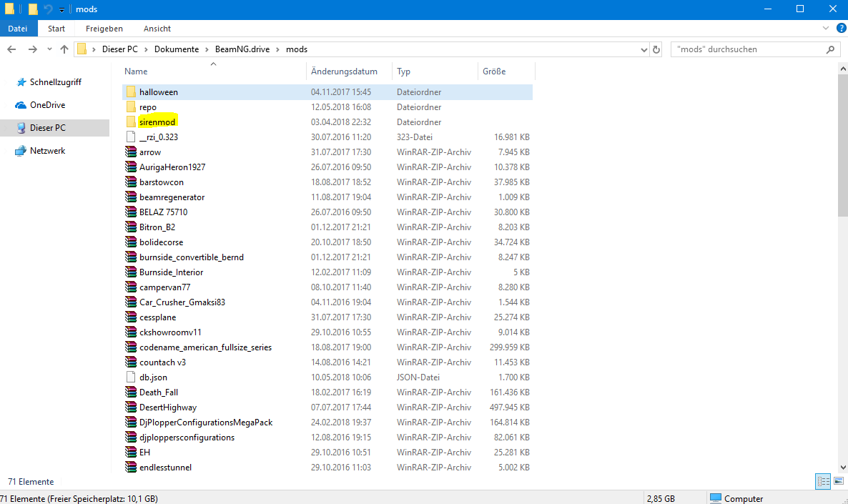The width and height of the screenshot is (848, 504).
Task: Switch to details view layout
Action: 823,481
